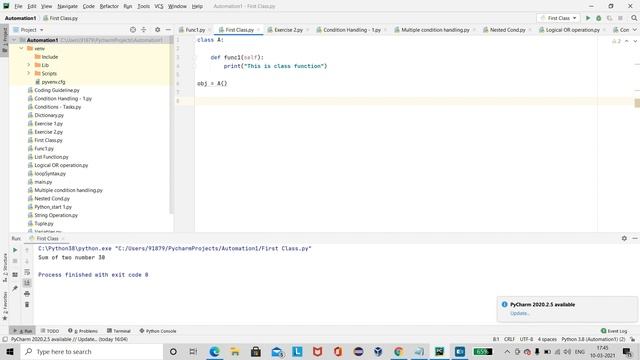Open the Project view dropdown

29,30
